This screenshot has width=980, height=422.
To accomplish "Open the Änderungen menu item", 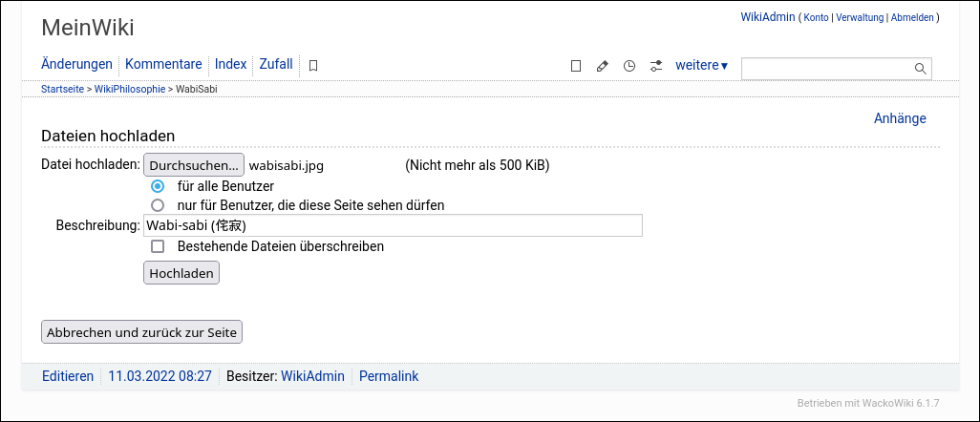I will point(76,64).
